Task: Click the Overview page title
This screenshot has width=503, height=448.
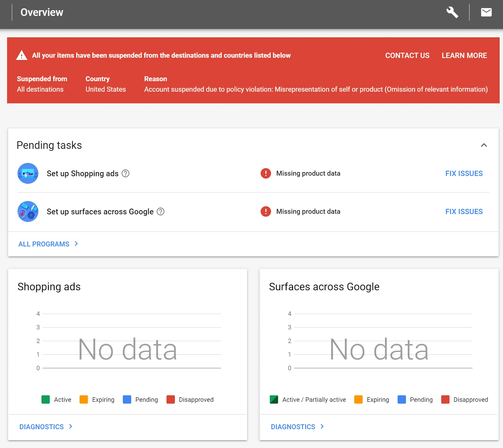Action: (42, 12)
